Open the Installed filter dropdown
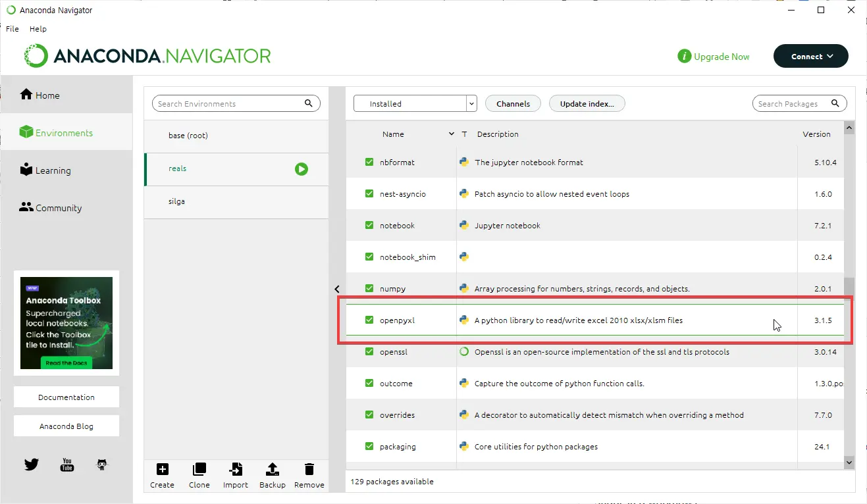The image size is (867, 504). [x=471, y=103]
